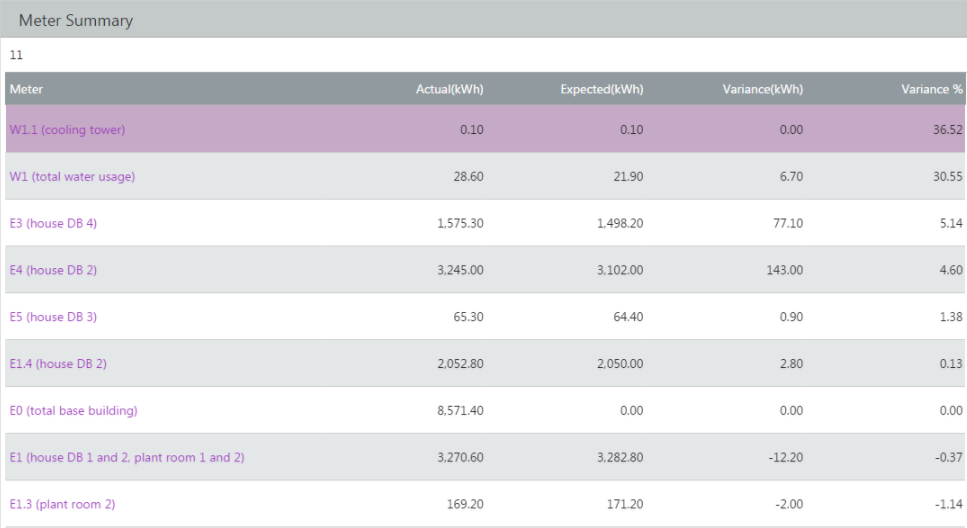Click the meter count 11 label
Image resolution: width=967 pixels, height=528 pixels.
click(16, 55)
